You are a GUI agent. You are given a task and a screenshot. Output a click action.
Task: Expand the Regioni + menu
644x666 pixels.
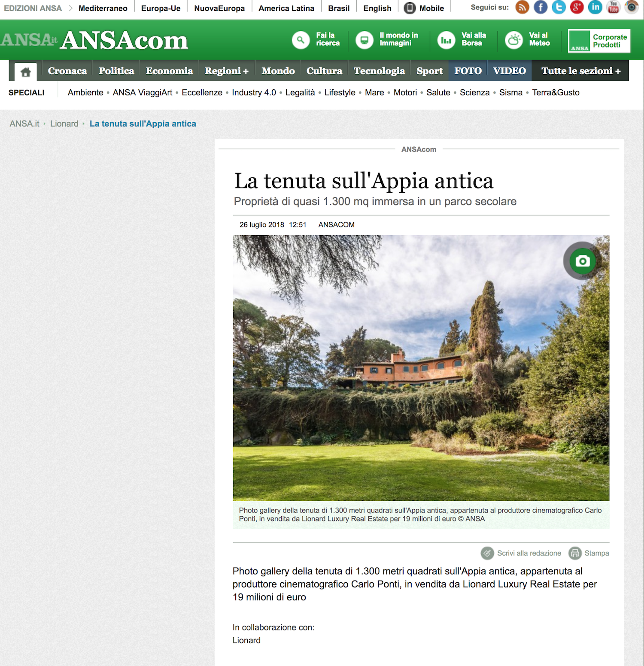227,71
